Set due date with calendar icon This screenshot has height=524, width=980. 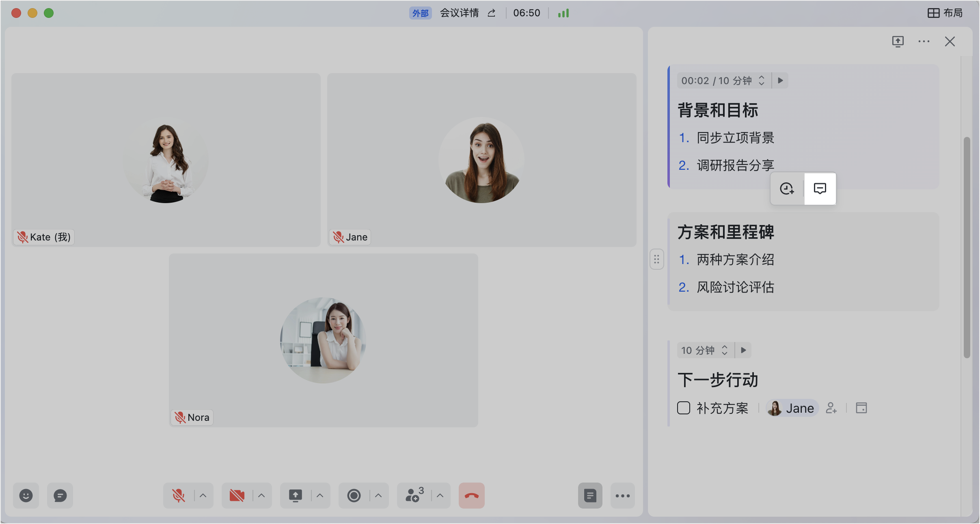coord(861,408)
